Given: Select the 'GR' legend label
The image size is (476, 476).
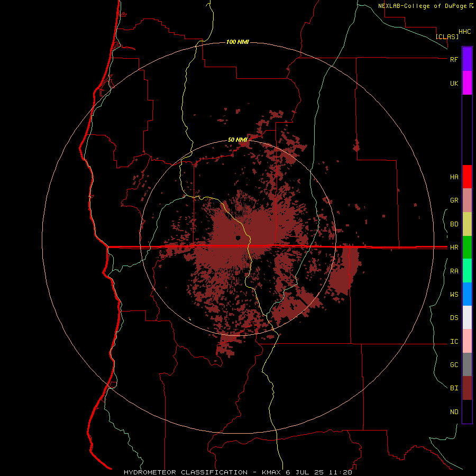Looking at the screenshot, I should pos(454,200).
